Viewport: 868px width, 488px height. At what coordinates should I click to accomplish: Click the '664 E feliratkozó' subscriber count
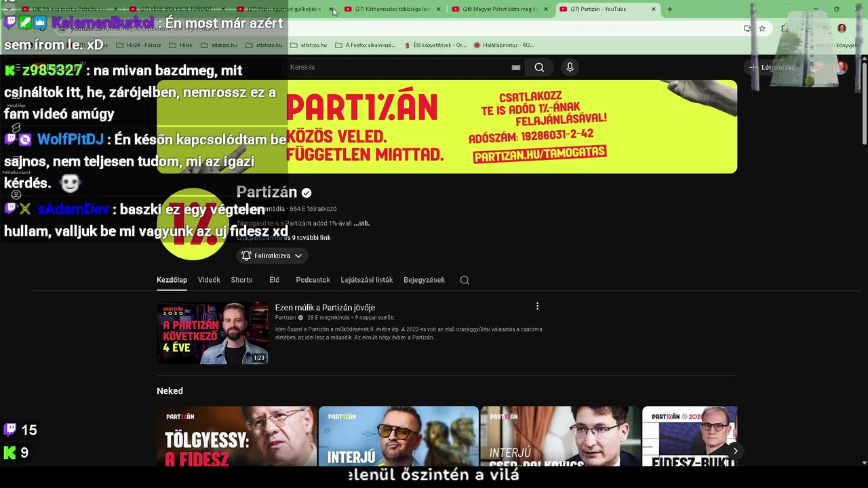pyautogui.click(x=313, y=209)
